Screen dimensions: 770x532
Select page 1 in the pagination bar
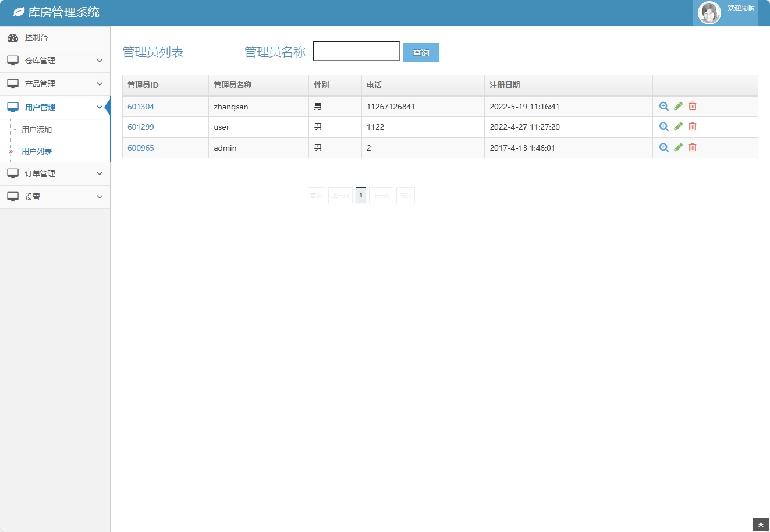click(361, 195)
